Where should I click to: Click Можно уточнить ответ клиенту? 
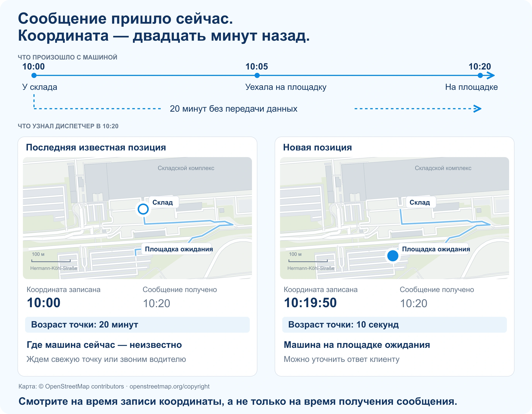pos(342,359)
